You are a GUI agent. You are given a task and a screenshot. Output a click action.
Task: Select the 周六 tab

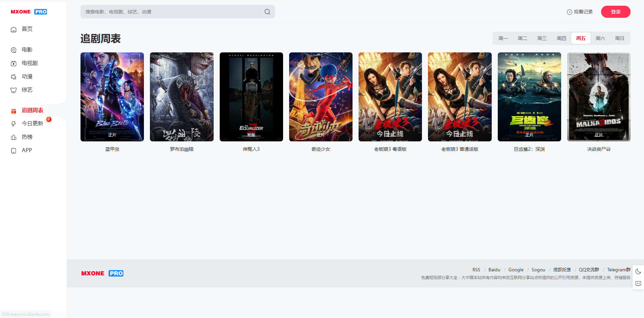click(600, 38)
